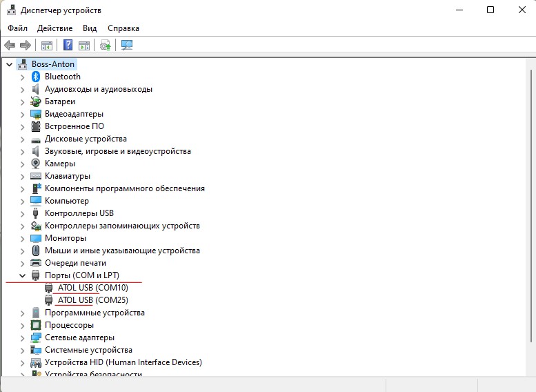
Task: Open Help via the question mark icon
Action: (68, 45)
